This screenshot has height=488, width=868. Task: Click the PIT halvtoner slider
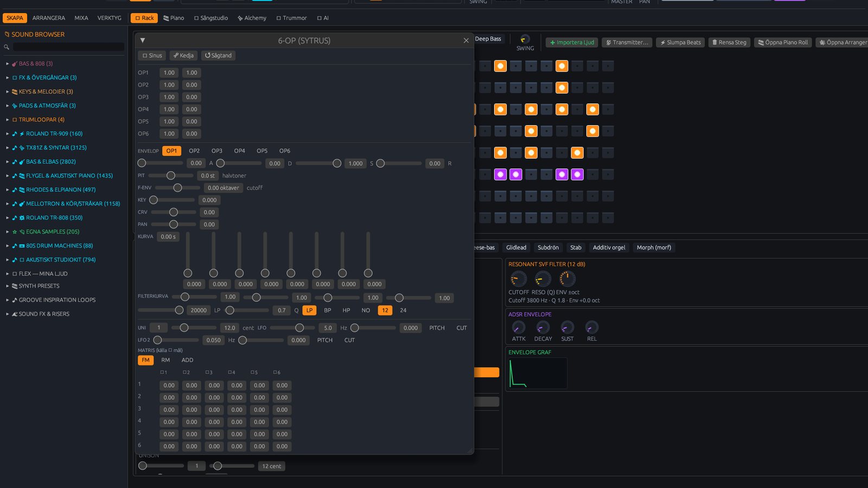pyautogui.click(x=171, y=176)
